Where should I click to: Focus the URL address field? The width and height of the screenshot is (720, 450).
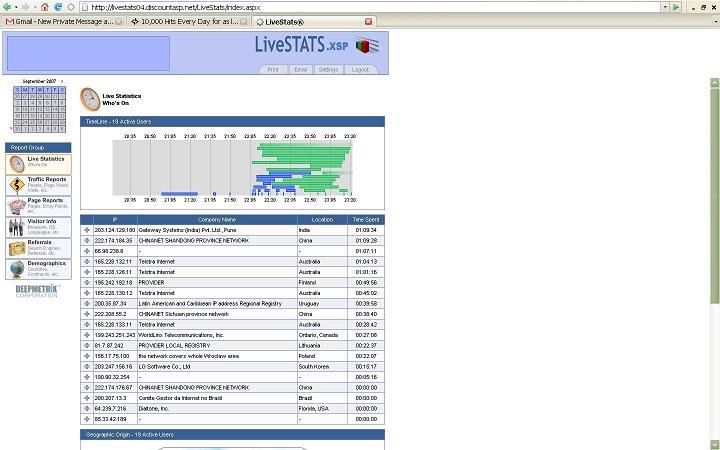click(370, 7)
